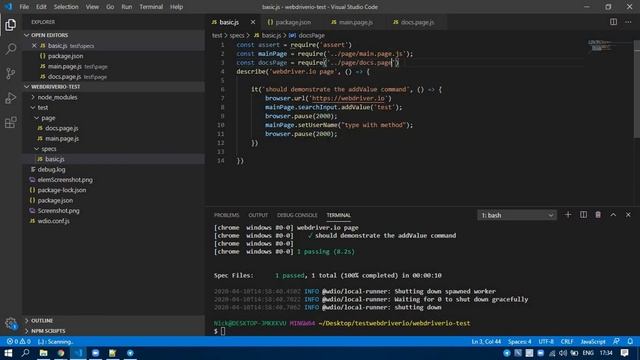This screenshot has width=640, height=360.
Task: Open Windows taskbar search
Action: [x=25, y=353]
